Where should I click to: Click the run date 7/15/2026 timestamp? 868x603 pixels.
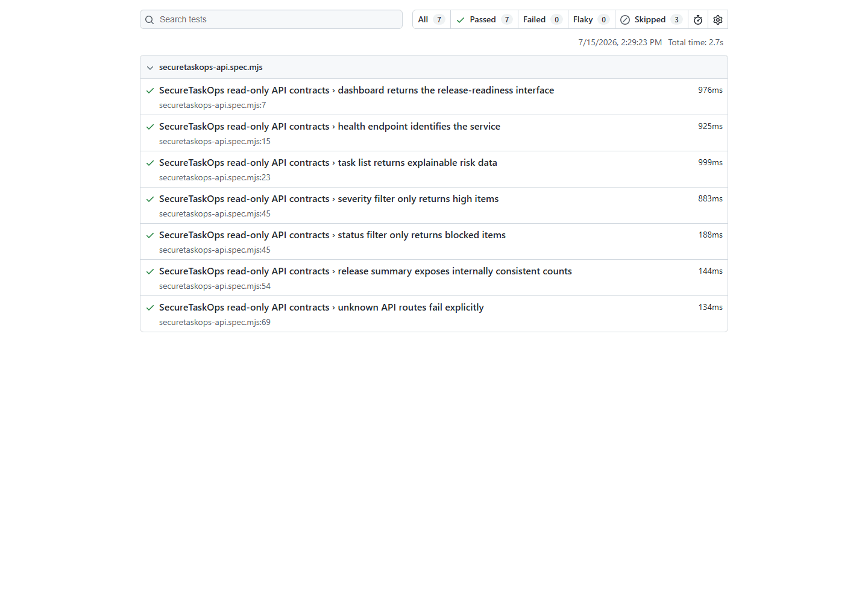(620, 42)
